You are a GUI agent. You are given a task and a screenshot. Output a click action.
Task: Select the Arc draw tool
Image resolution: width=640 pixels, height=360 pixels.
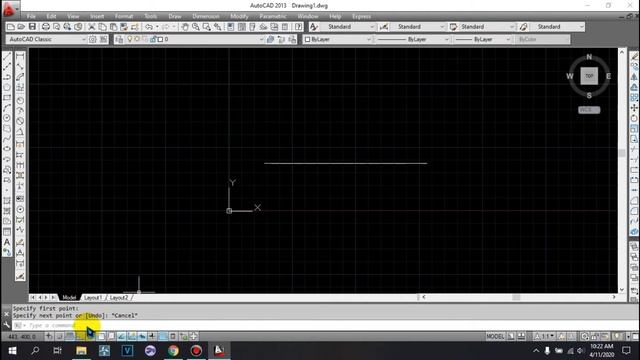pyautogui.click(x=7, y=108)
